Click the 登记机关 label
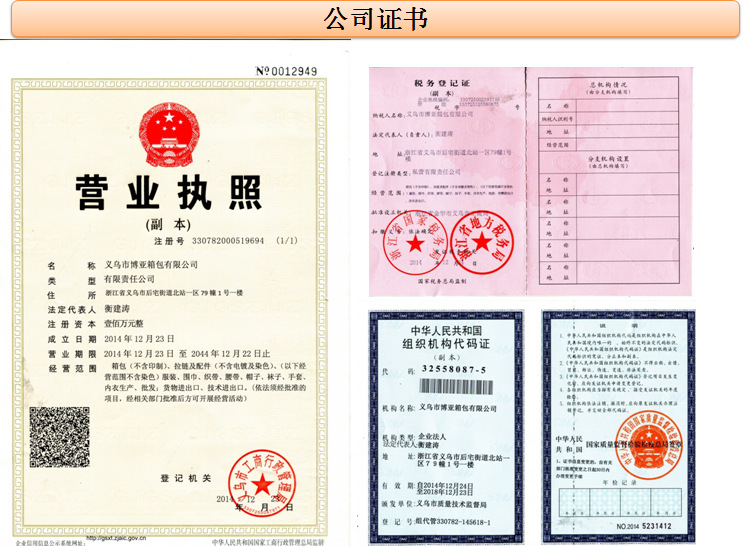The image size is (750, 546). (186, 478)
